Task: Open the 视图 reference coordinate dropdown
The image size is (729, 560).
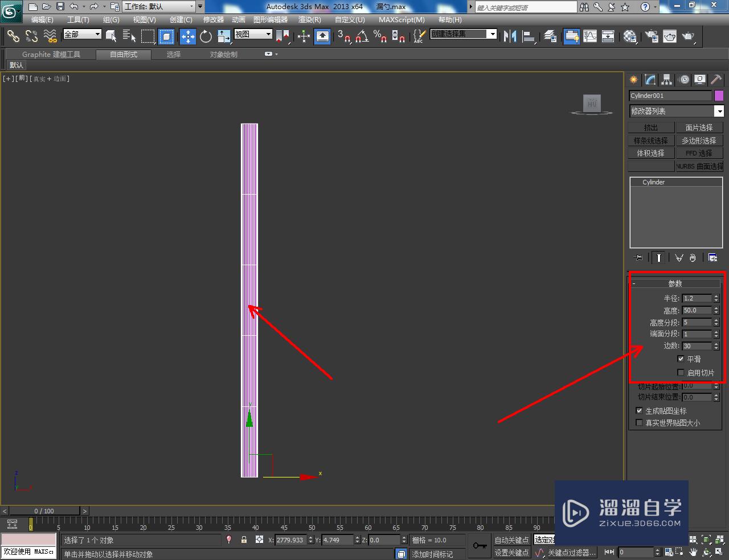Action: [253, 34]
